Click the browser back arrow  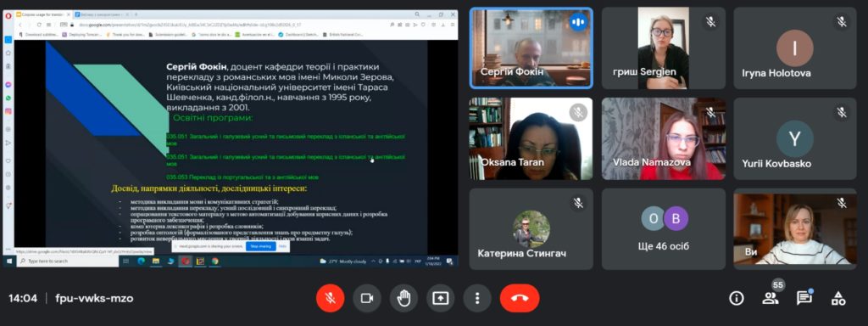click(21, 25)
